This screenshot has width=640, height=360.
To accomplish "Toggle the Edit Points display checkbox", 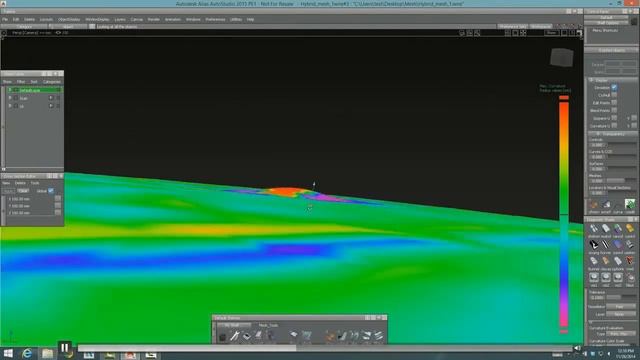I will [614, 103].
